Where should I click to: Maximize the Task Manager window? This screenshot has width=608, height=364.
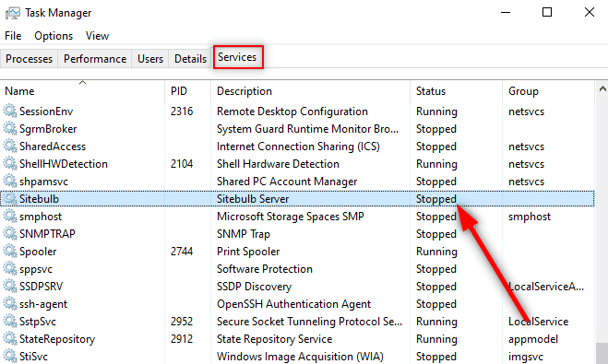point(547,12)
